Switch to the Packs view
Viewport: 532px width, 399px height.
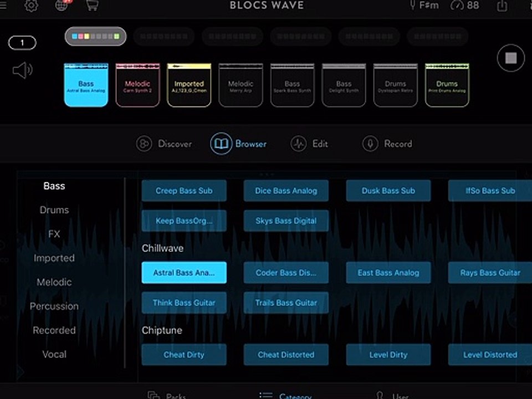[167, 395]
